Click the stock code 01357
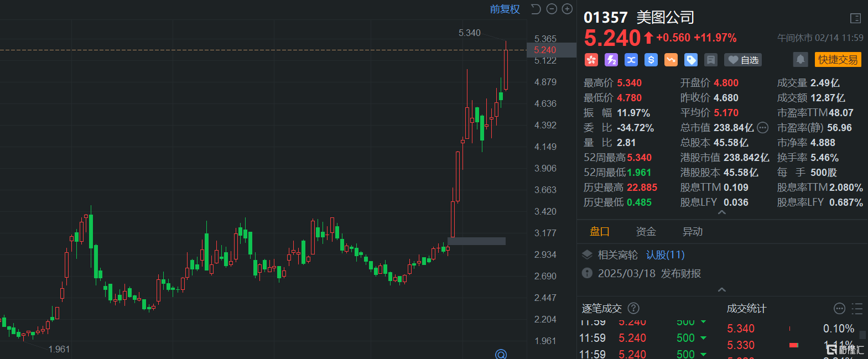Screen dimensions: 868x359 (x=606, y=18)
